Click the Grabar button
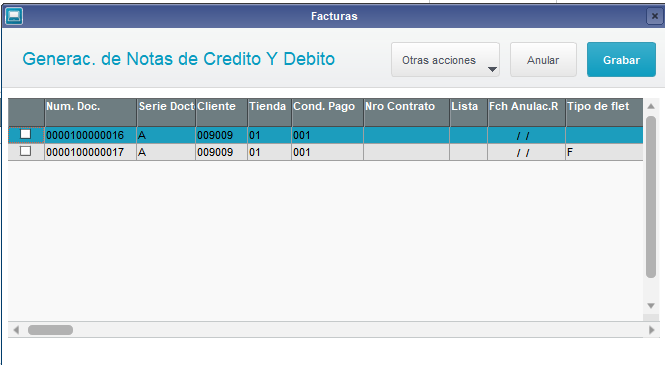 pos(621,60)
